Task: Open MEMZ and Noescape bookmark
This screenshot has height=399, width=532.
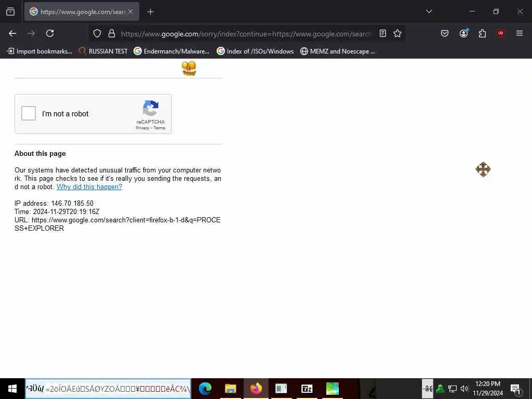Action: tap(338, 51)
